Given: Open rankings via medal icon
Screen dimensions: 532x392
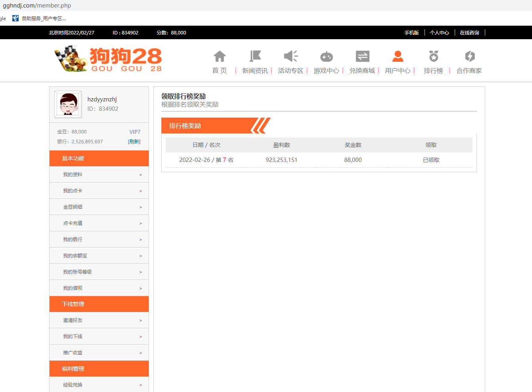Looking at the screenshot, I should (434, 57).
